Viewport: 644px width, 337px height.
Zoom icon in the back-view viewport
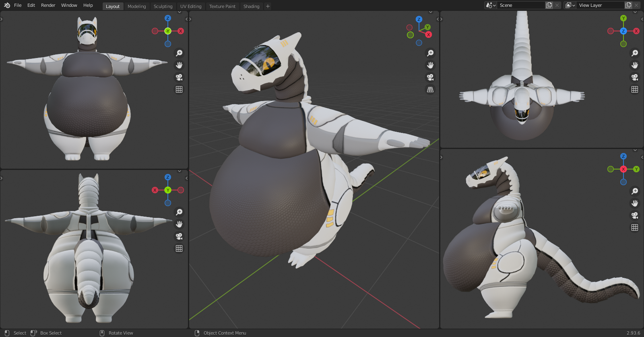pyautogui.click(x=179, y=212)
